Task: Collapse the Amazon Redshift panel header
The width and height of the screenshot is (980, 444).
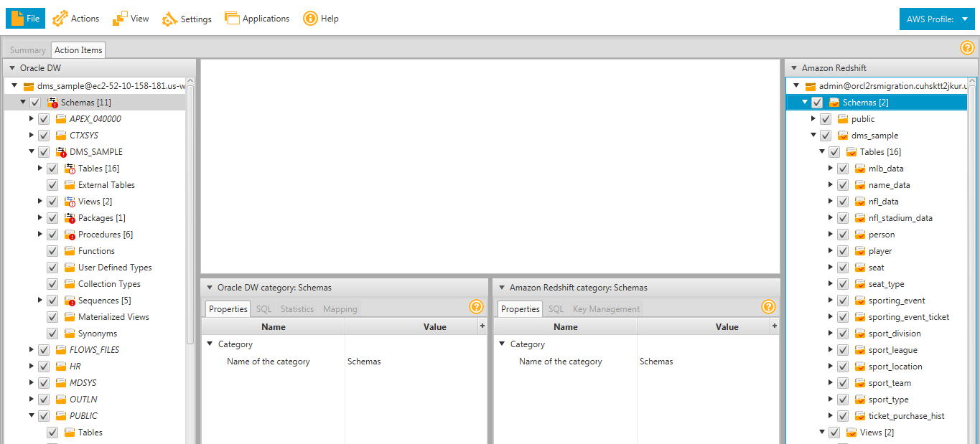Action: (x=793, y=68)
